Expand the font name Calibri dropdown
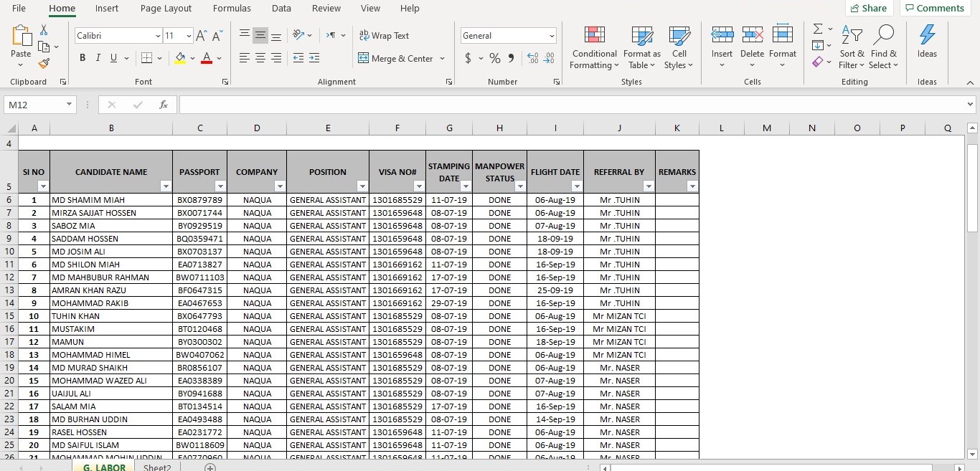 click(158, 36)
